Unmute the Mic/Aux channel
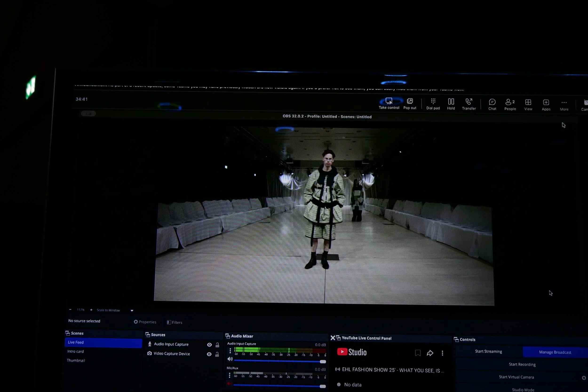Viewport: 588px width, 392px height. point(229,384)
